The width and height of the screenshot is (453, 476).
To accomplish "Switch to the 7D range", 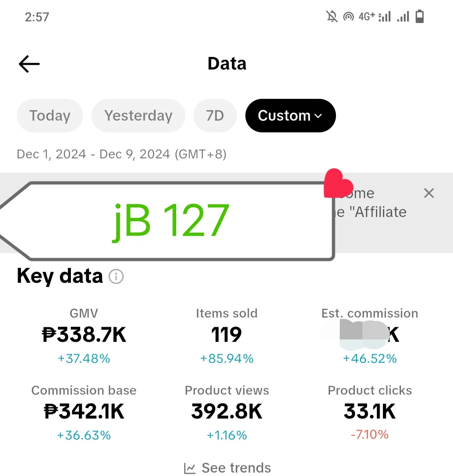I will (215, 116).
